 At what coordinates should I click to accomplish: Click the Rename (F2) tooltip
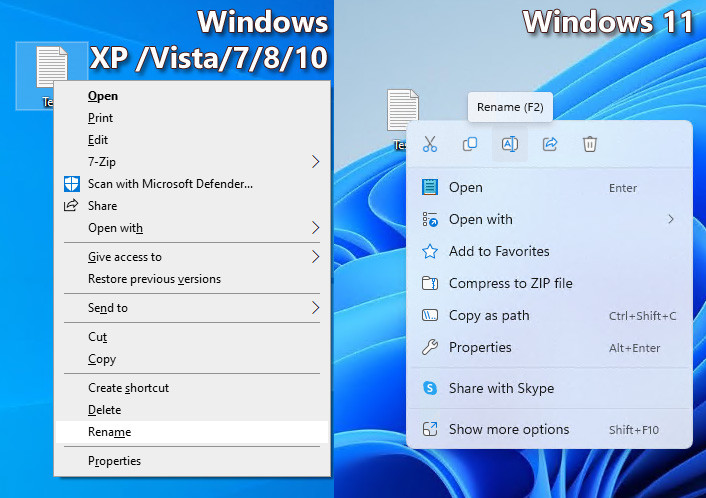click(510, 107)
